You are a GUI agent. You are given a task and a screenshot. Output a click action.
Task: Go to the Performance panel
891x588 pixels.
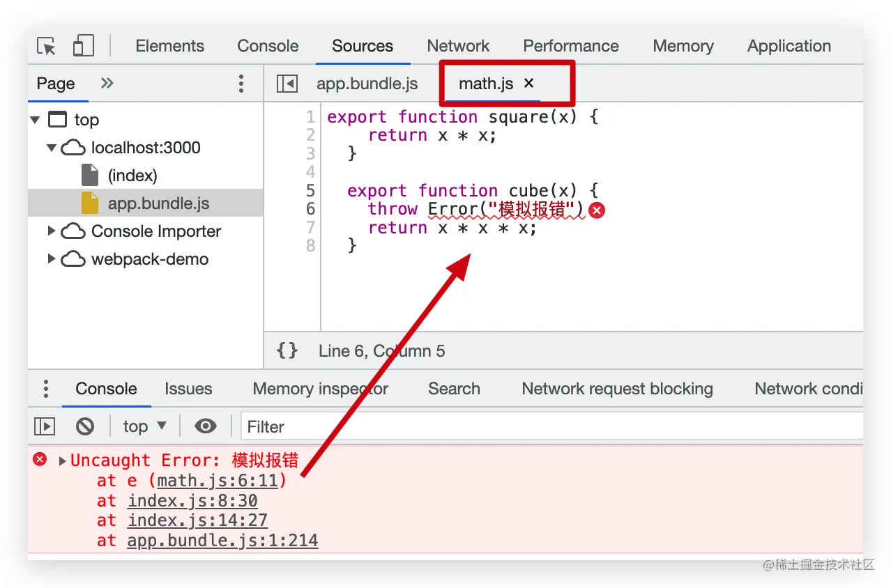pyautogui.click(x=571, y=46)
